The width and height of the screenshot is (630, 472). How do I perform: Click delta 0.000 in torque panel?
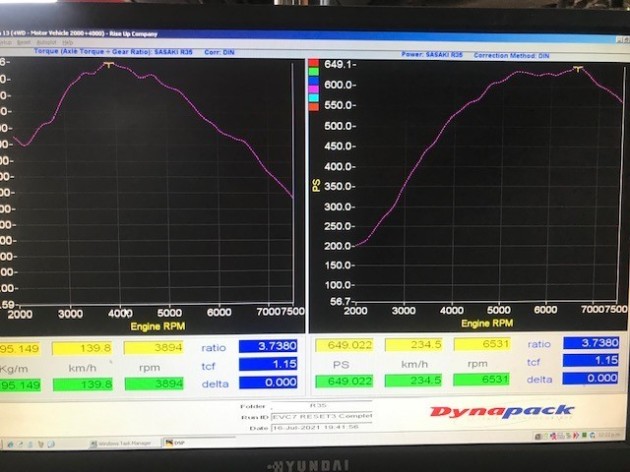pyautogui.click(x=268, y=382)
